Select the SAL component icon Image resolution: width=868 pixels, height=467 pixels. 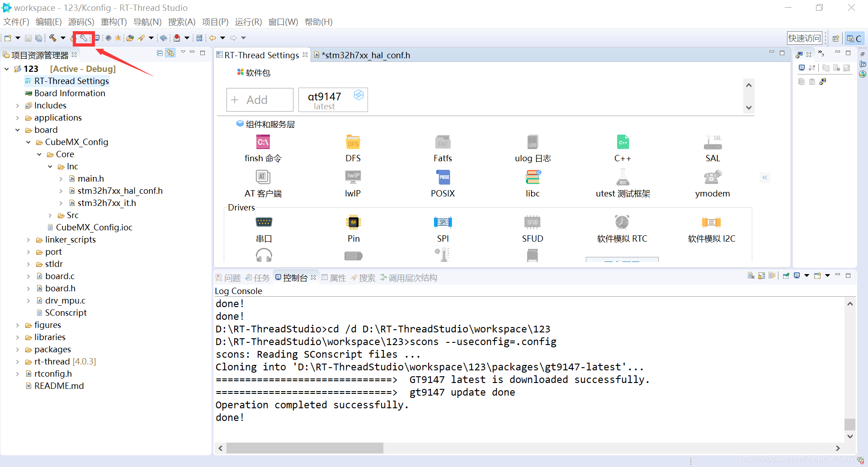pyautogui.click(x=712, y=142)
